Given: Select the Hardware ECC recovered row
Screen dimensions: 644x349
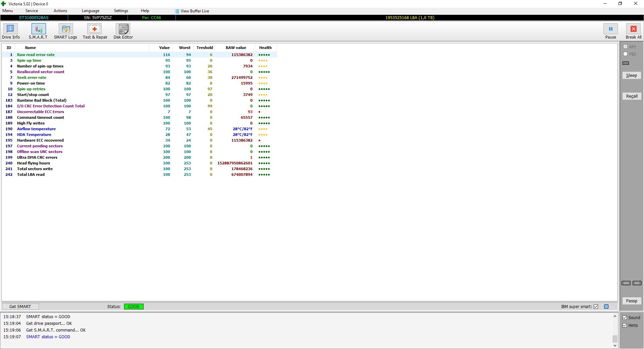Looking at the screenshot, I should [x=140, y=140].
